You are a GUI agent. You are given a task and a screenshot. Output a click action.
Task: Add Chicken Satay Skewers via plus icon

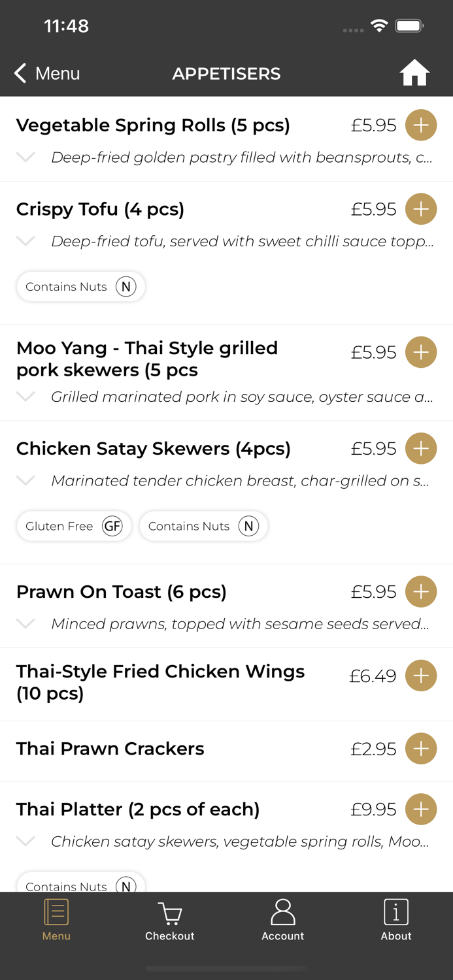[x=421, y=448]
